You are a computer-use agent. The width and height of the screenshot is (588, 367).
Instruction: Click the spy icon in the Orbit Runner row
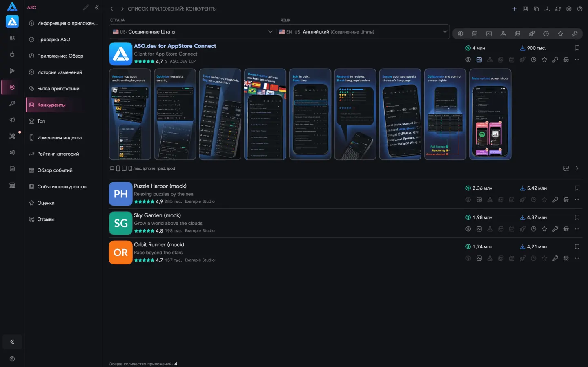pos(566,258)
